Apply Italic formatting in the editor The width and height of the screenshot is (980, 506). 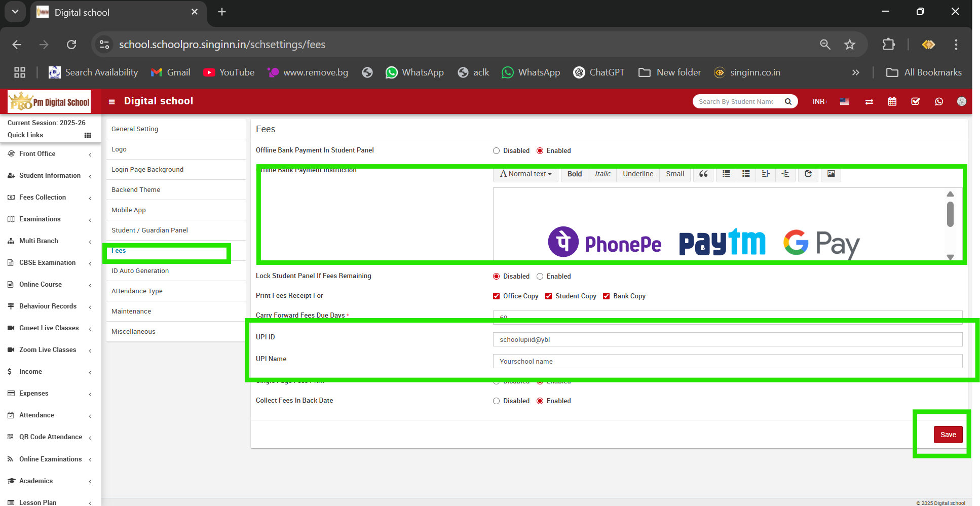[602, 174]
